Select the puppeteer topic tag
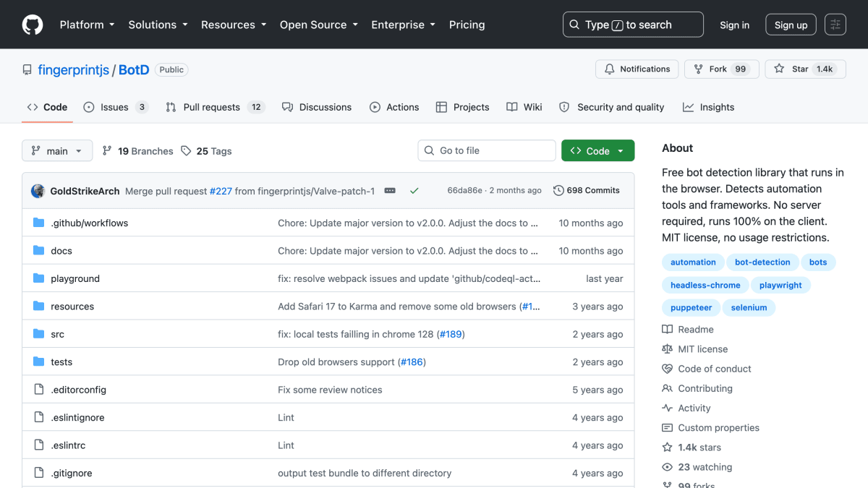868x488 pixels. point(692,307)
